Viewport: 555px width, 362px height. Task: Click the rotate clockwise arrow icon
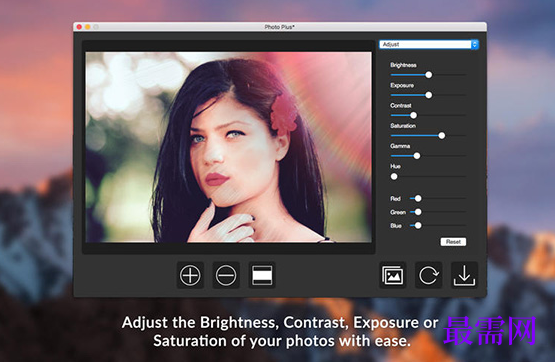coord(428,275)
